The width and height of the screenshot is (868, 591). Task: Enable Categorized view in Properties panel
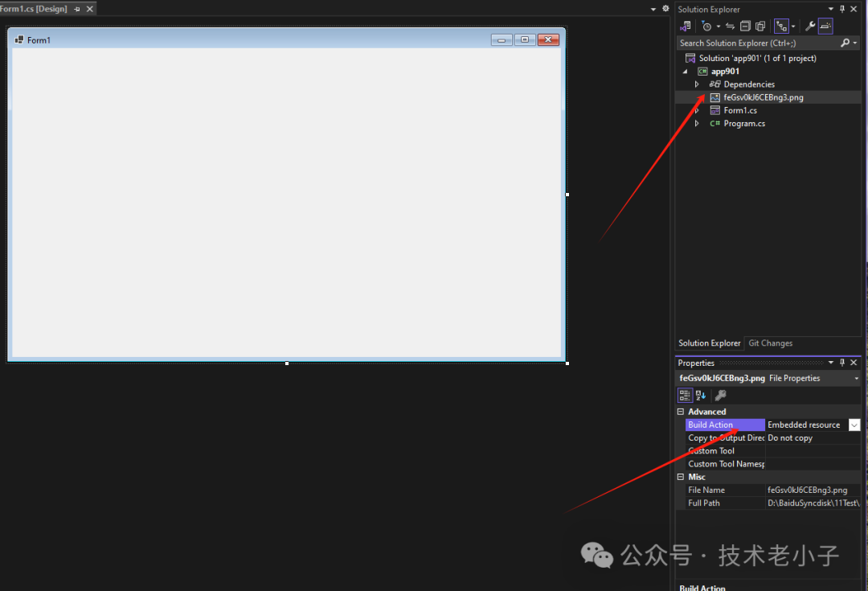click(x=685, y=395)
